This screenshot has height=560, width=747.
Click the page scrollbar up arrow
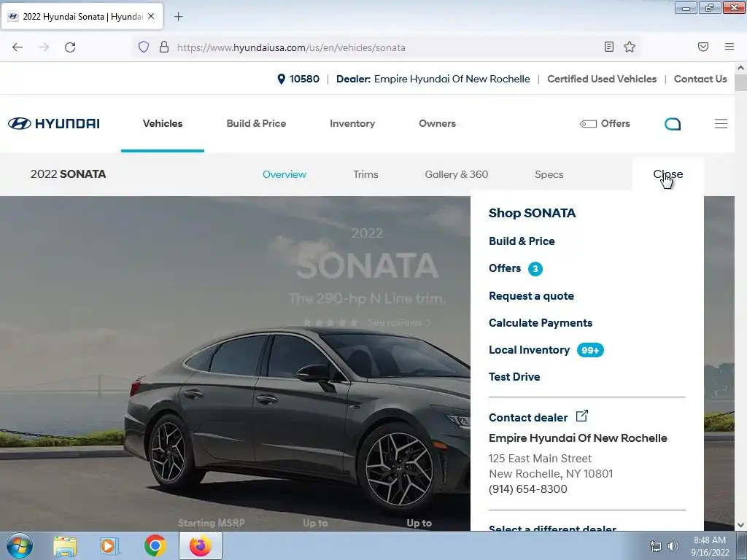[740, 68]
